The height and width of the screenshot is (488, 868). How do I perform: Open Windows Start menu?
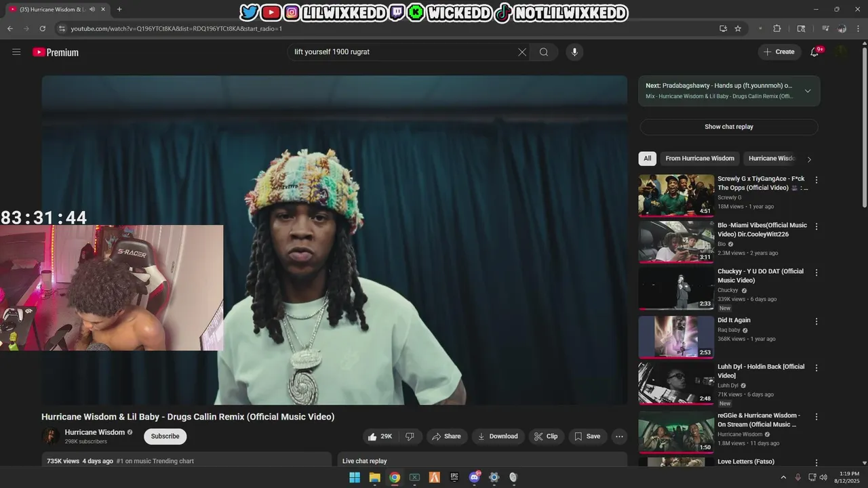(355, 477)
